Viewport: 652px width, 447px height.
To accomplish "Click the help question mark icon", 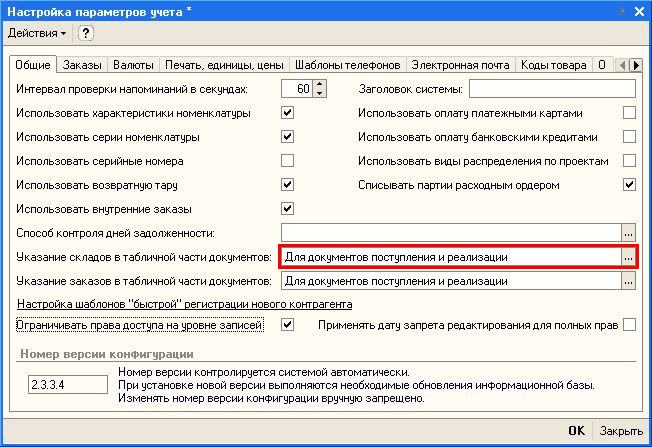I will (x=86, y=33).
